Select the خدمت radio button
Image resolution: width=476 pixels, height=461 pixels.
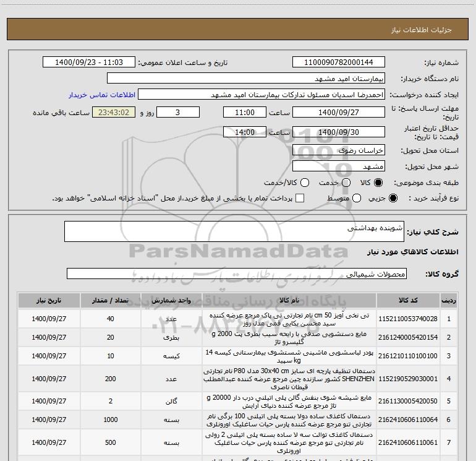coord(346,183)
